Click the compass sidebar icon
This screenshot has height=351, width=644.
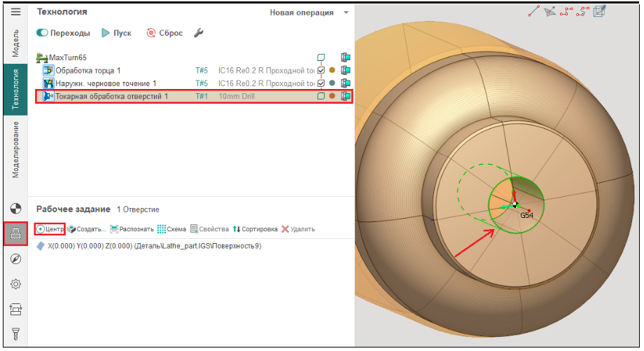(15, 259)
